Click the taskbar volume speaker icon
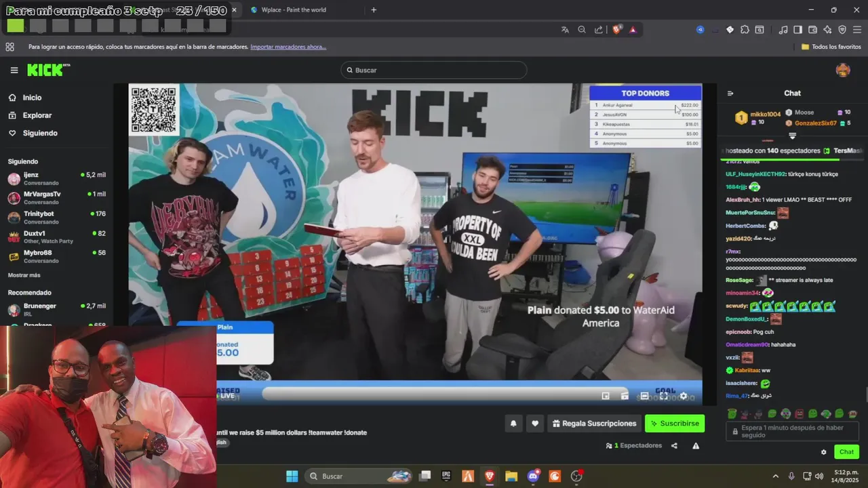This screenshot has width=868, height=488. (819, 476)
